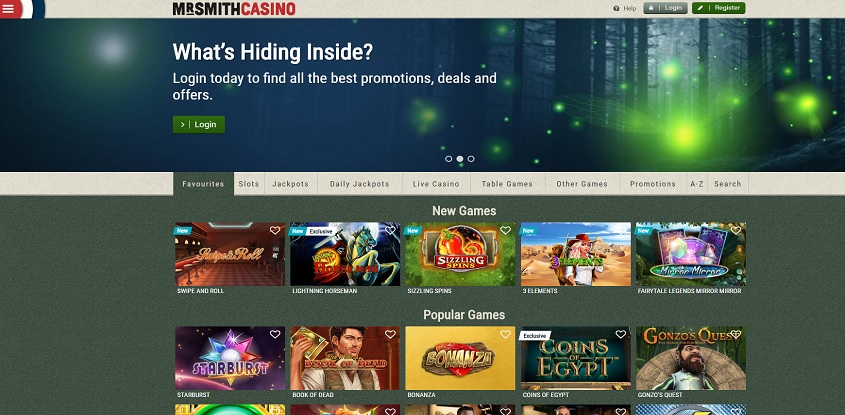Click heart icon on Book of Dead
This screenshot has width=845, height=415.
point(390,334)
